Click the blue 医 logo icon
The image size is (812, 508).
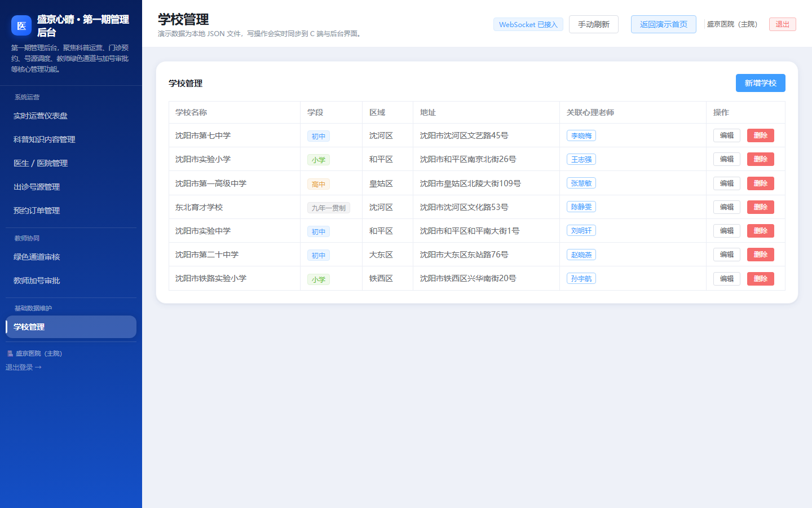point(21,25)
